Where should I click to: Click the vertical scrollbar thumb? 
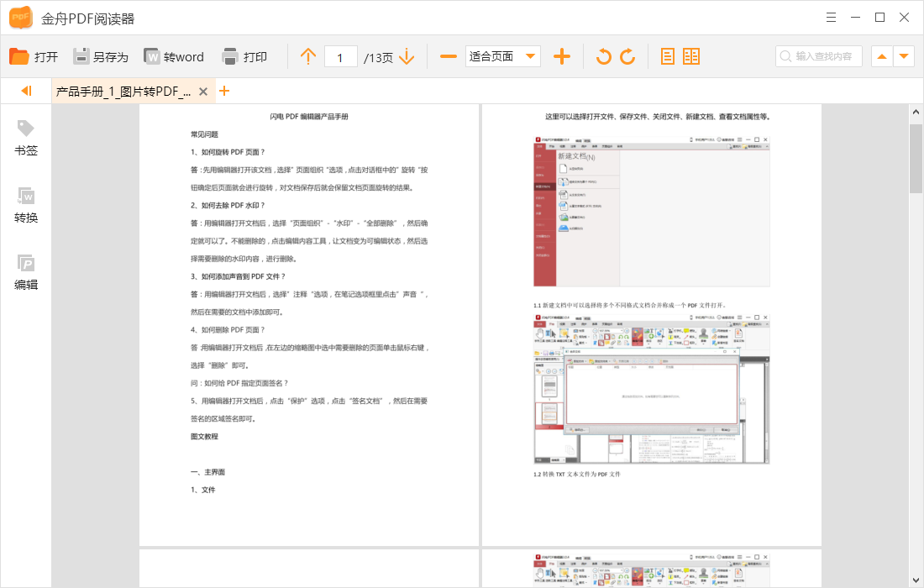(x=915, y=159)
